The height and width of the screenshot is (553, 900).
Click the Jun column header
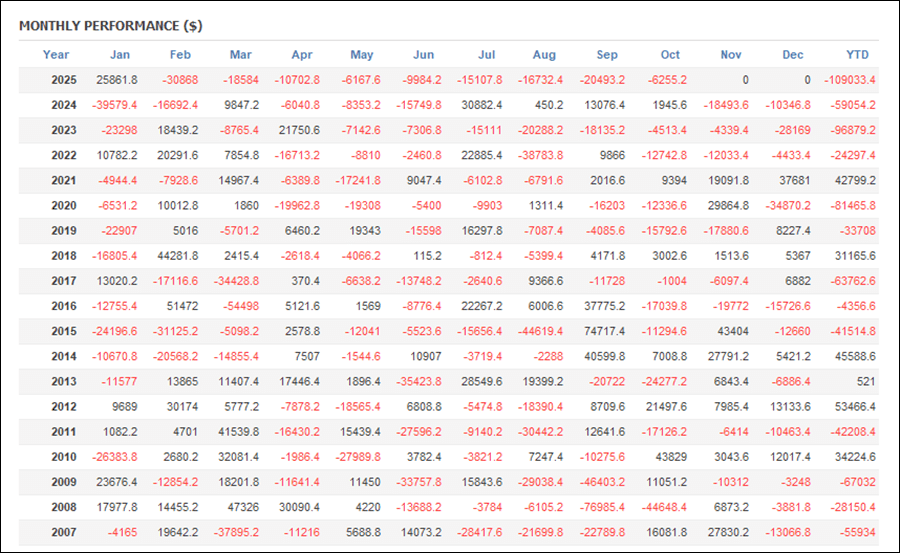point(423,55)
